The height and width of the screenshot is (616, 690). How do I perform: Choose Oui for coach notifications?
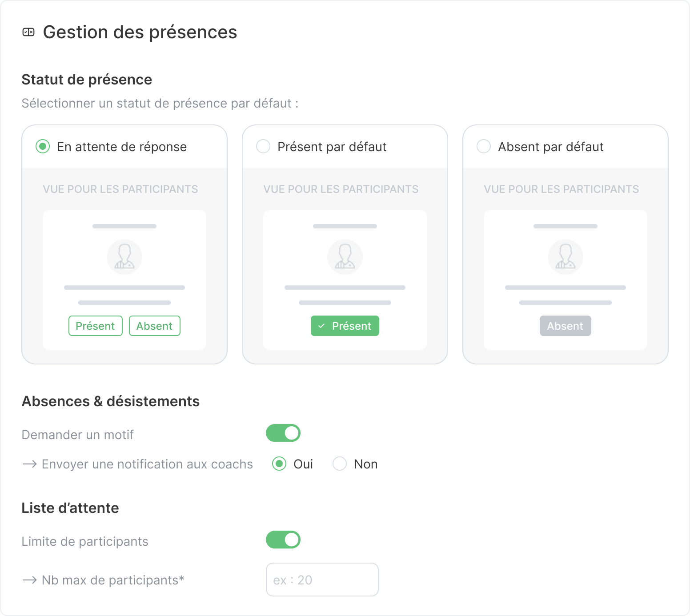(x=279, y=464)
